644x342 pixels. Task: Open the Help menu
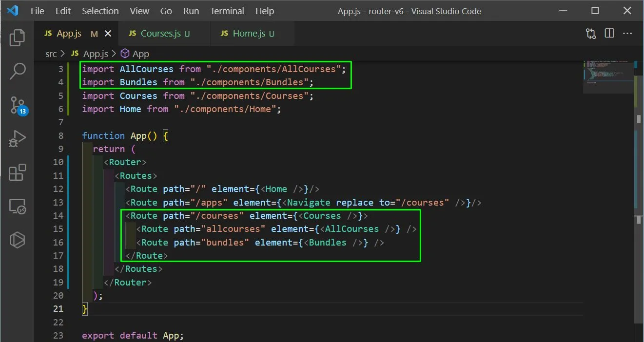click(x=265, y=11)
